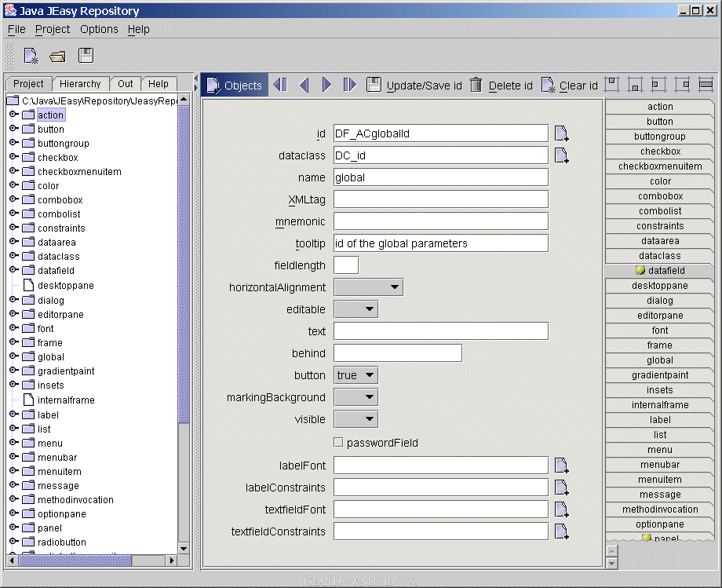722x588 pixels.
Task: Open the markingBackground dropdown
Action: (x=356, y=397)
